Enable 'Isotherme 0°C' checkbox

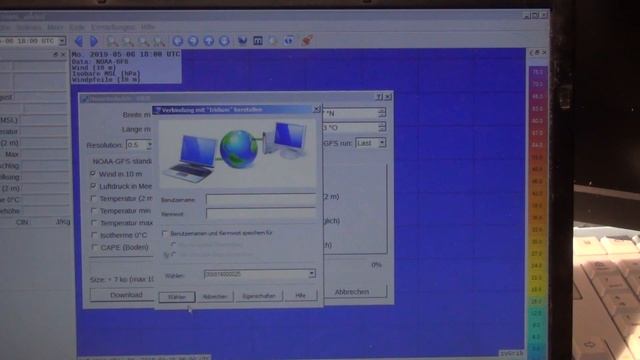click(x=94, y=235)
